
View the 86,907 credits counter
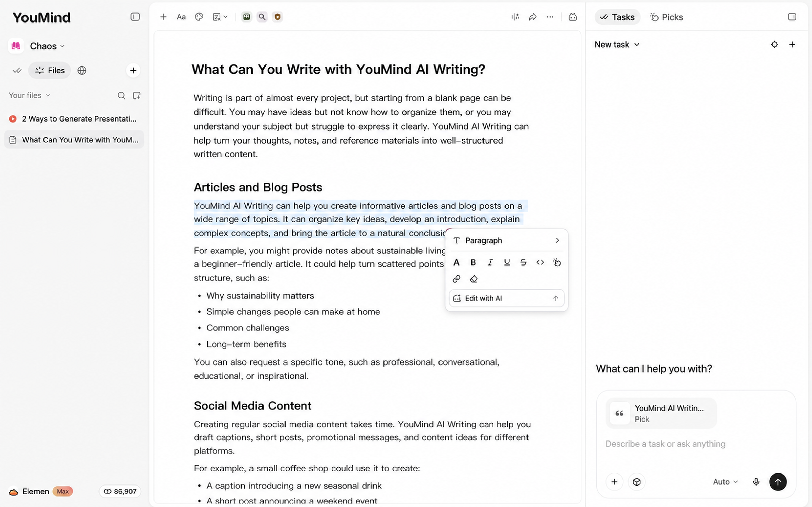click(120, 491)
